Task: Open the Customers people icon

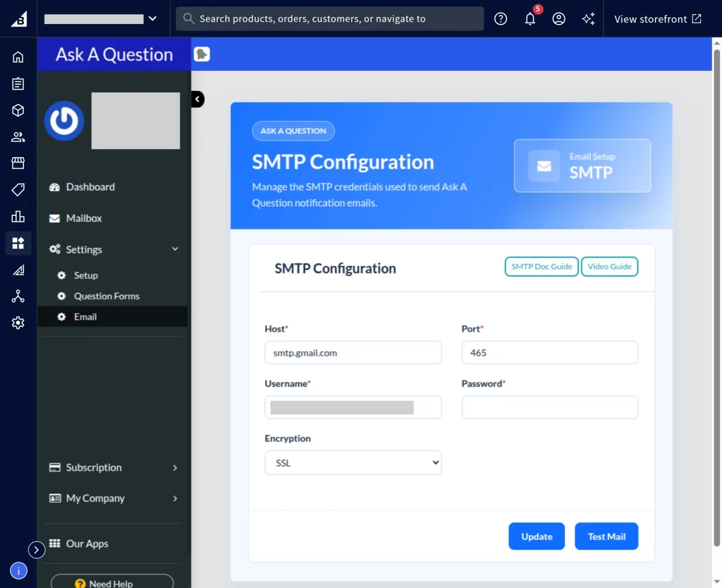Action: coord(18,137)
